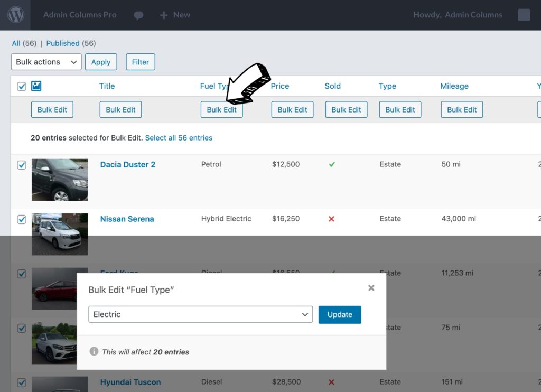Open the + New menu in the admin bar
The height and width of the screenshot is (392, 541).
175,15
